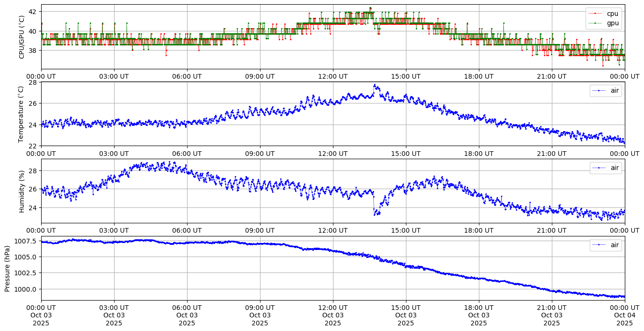Select the CPU/GPU (°C) y-axis label

[22, 37]
